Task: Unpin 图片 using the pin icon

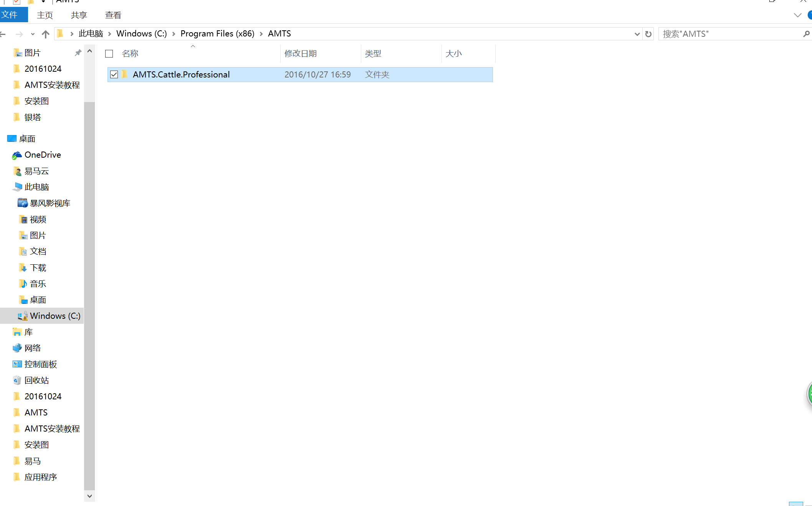Action: coord(78,53)
